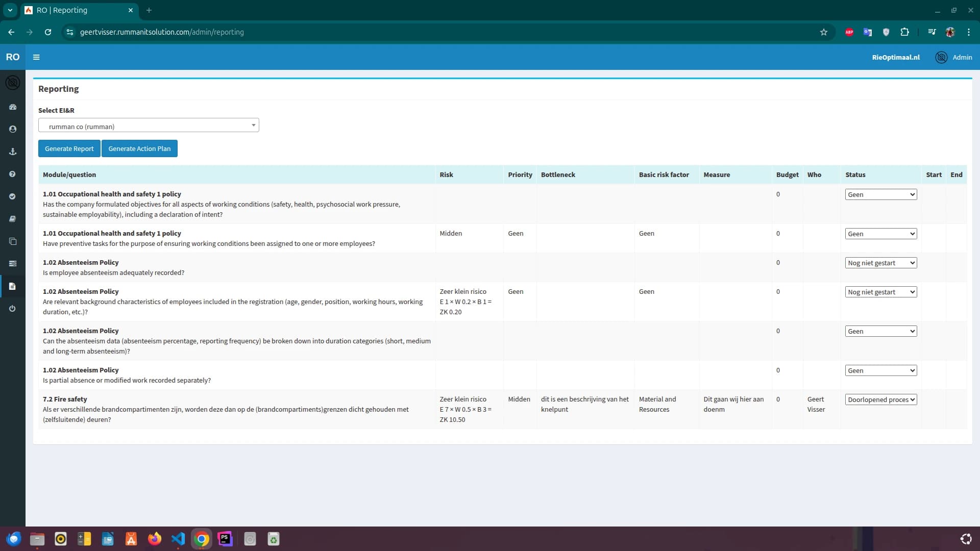
Task: Open the RieOptimaal.nl link
Action: [x=895, y=57]
